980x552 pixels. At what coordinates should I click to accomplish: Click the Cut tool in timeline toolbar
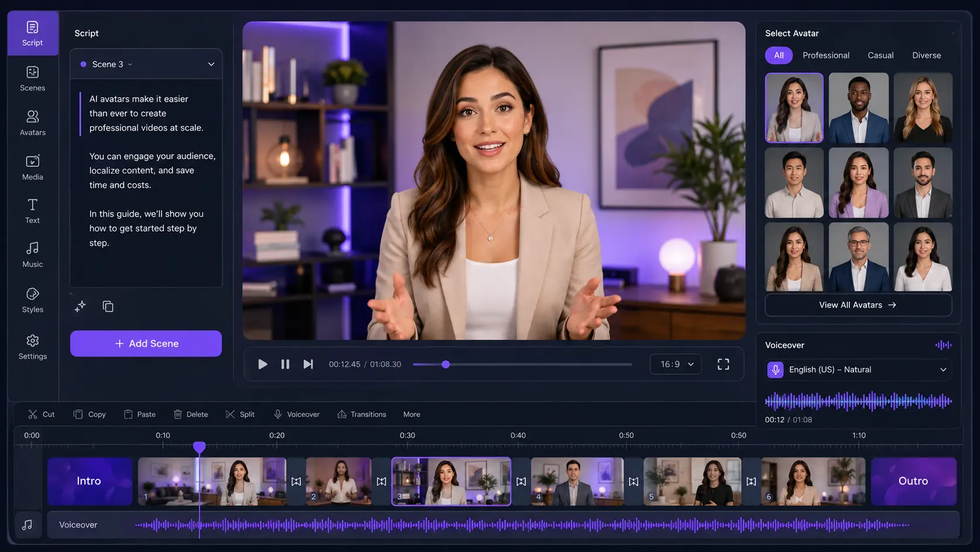click(41, 414)
